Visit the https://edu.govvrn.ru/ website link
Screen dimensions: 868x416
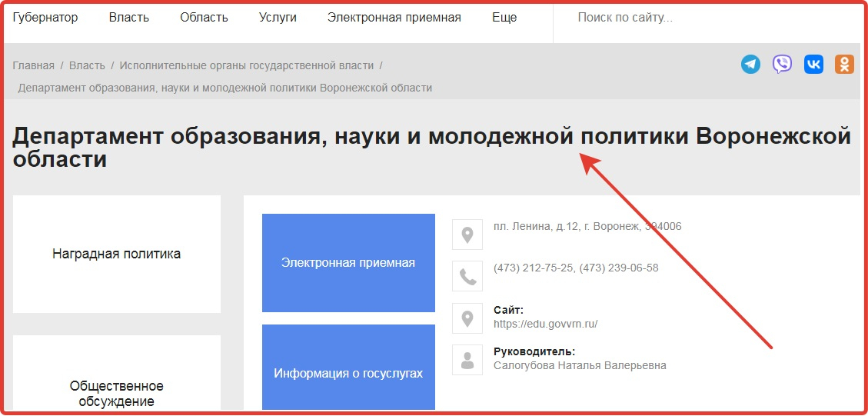pos(545,324)
